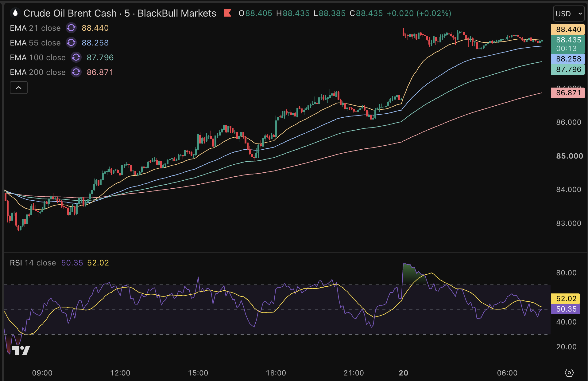
Task: Click the TradingView logo watermark
Action: pos(21,350)
